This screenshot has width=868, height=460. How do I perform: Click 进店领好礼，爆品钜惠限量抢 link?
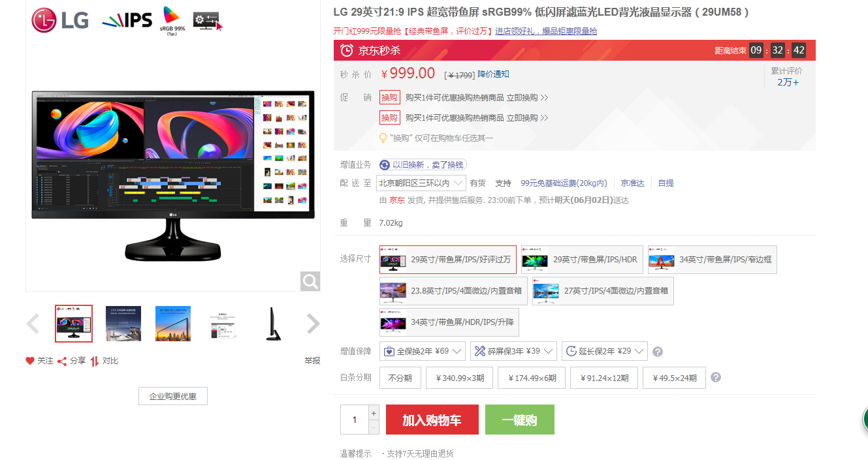(x=546, y=31)
